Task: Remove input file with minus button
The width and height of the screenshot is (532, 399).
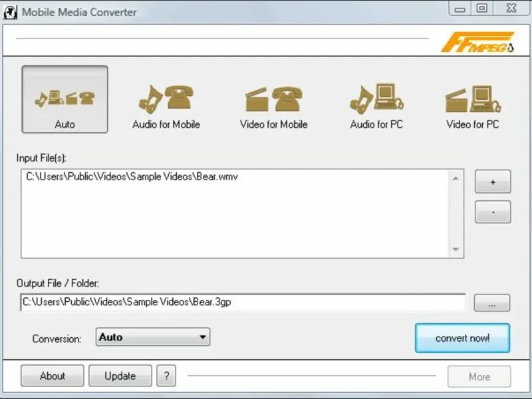Action: pos(493,212)
